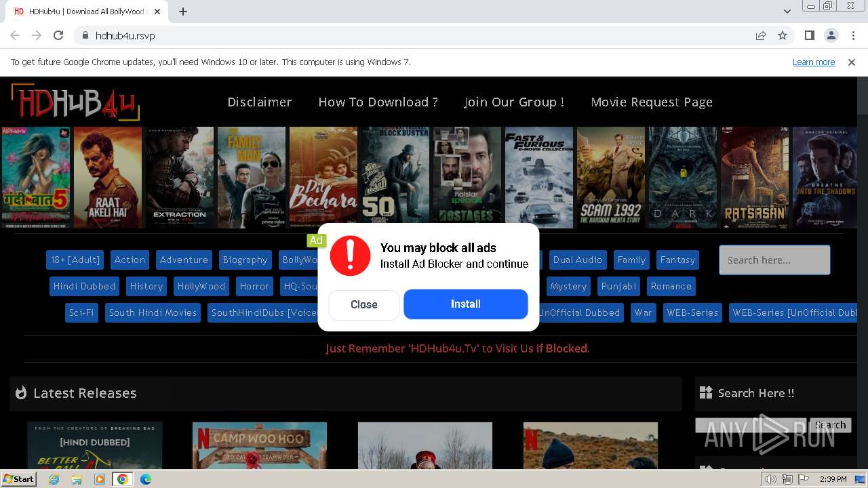Select the HollyWood category tag

coord(201,286)
